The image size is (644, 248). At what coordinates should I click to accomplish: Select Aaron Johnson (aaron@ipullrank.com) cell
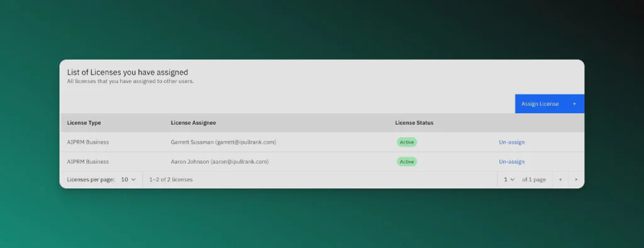[219, 162]
